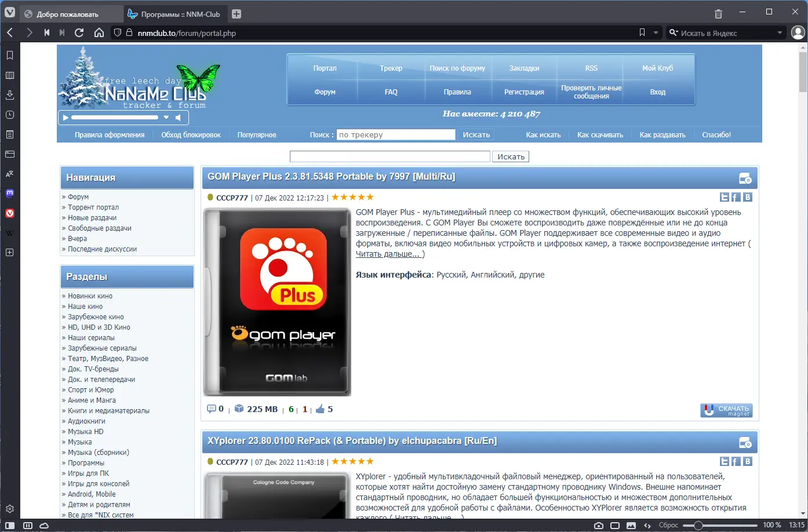Open the Downloads side panel

(10, 95)
